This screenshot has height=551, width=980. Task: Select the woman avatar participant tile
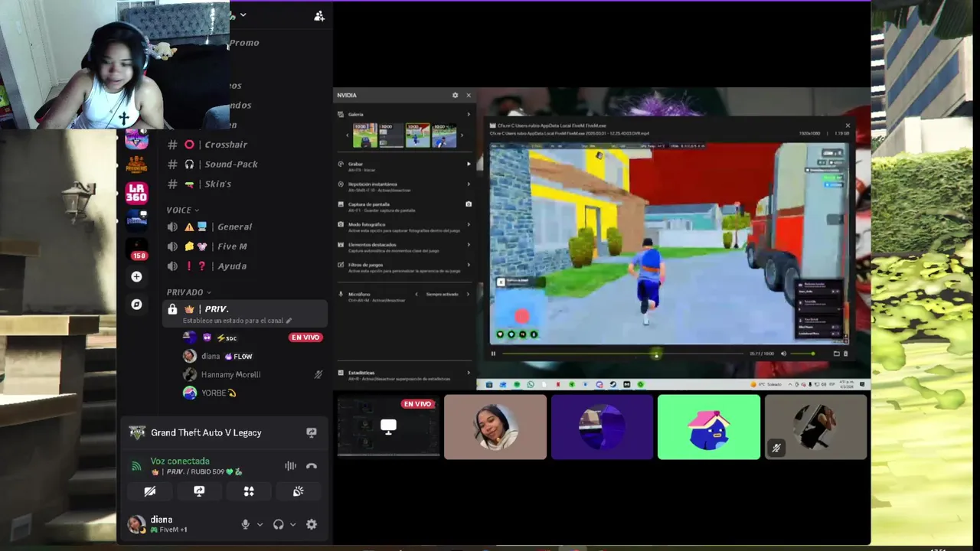tap(495, 427)
